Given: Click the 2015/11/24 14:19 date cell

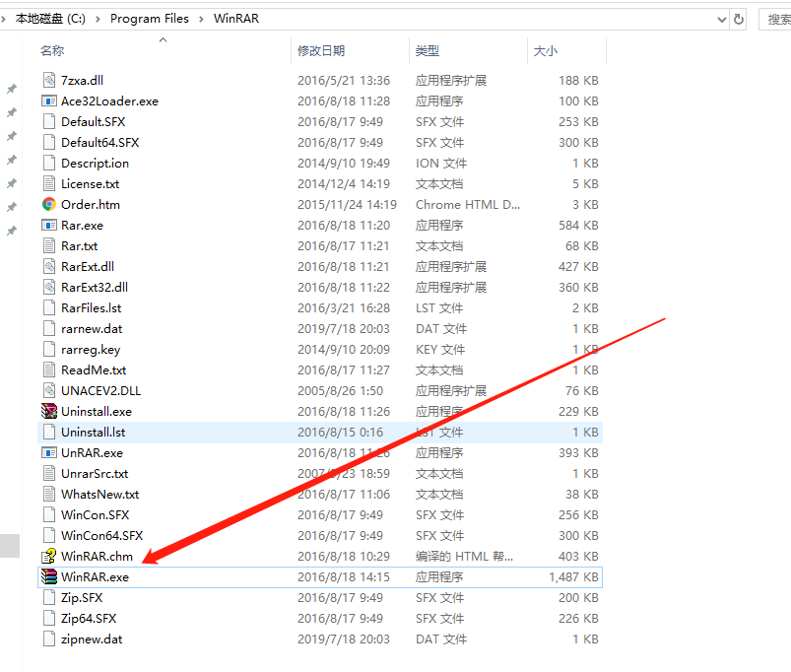Looking at the screenshot, I should click(347, 204).
